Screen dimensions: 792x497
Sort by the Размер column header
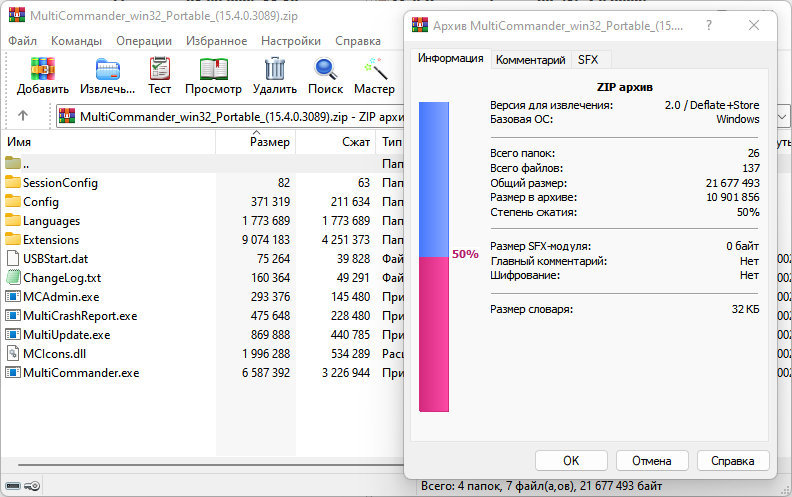tap(256, 142)
